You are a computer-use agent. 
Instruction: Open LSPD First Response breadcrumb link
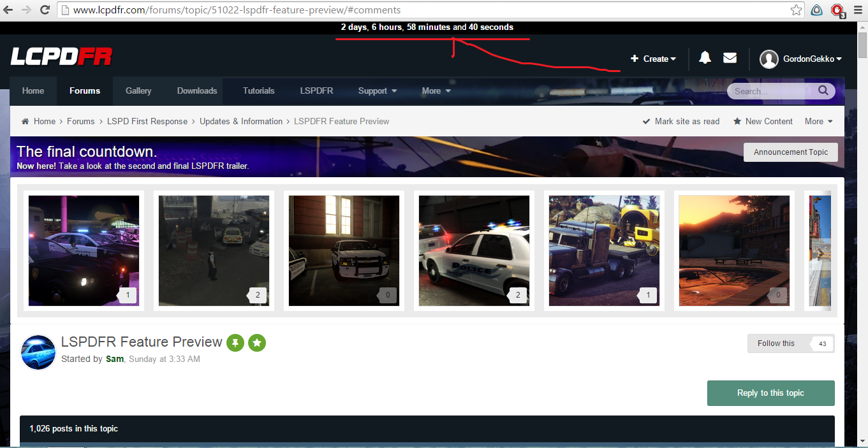[147, 121]
